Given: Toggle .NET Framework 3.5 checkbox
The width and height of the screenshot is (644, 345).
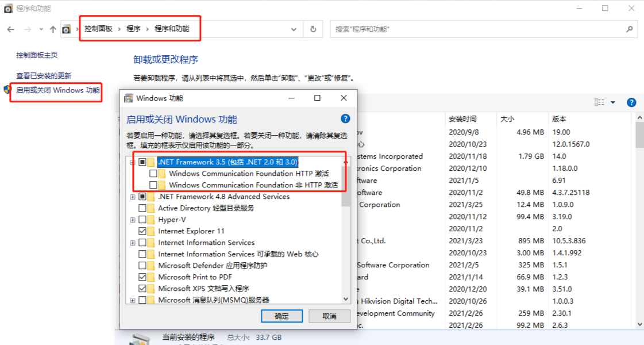Looking at the screenshot, I should (x=142, y=162).
